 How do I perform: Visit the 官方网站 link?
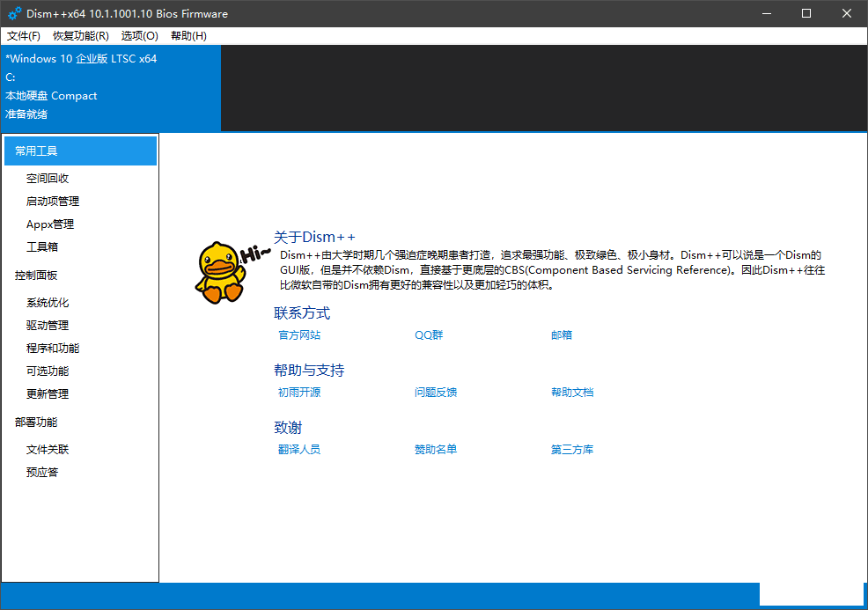299,334
